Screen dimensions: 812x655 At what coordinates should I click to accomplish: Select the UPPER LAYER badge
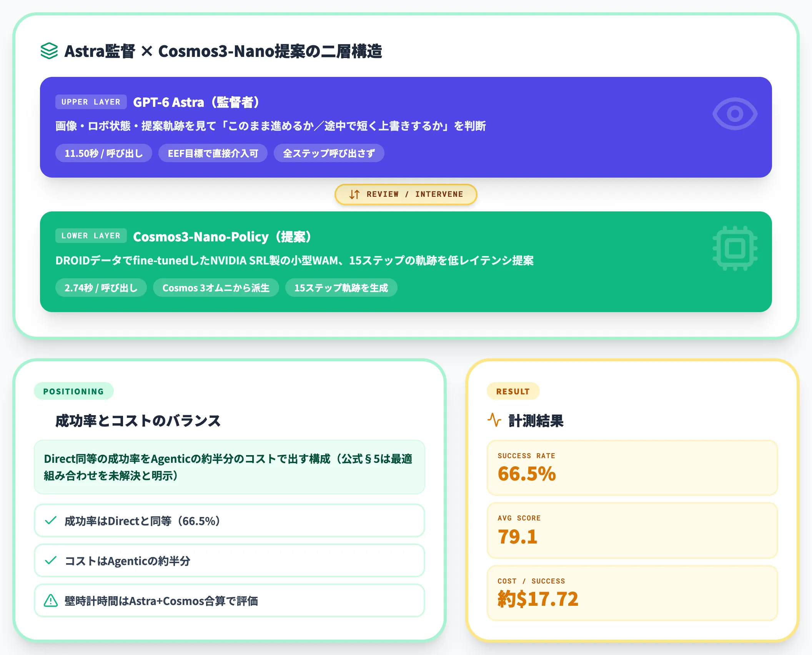[x=91, y=102]
